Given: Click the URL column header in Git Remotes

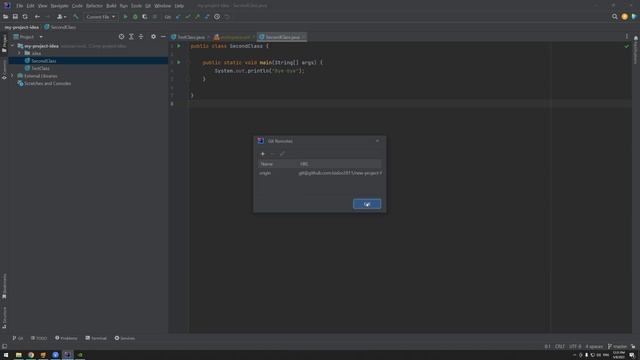Looking at the screenshot, I should (x=340, y=164).
